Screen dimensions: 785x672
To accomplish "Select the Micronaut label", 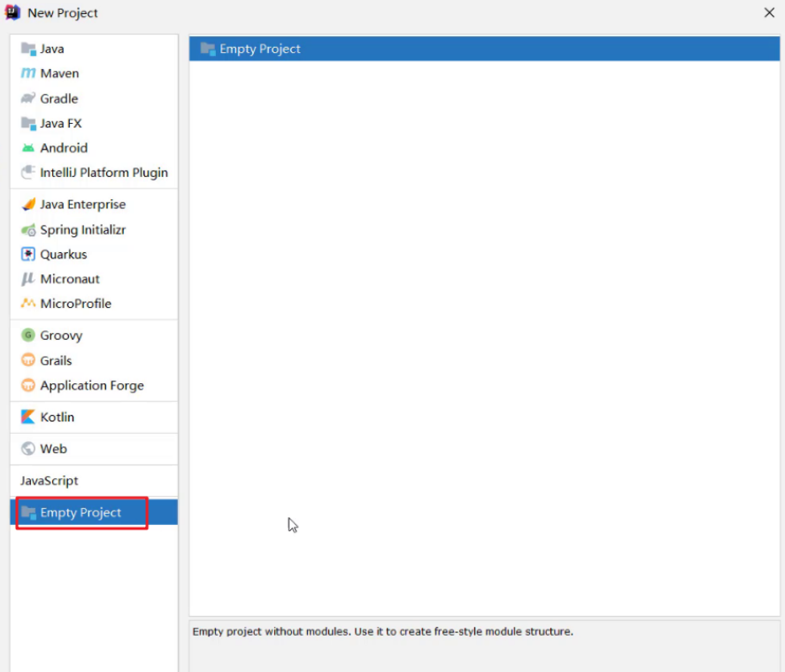I will [x=70, y=279].
